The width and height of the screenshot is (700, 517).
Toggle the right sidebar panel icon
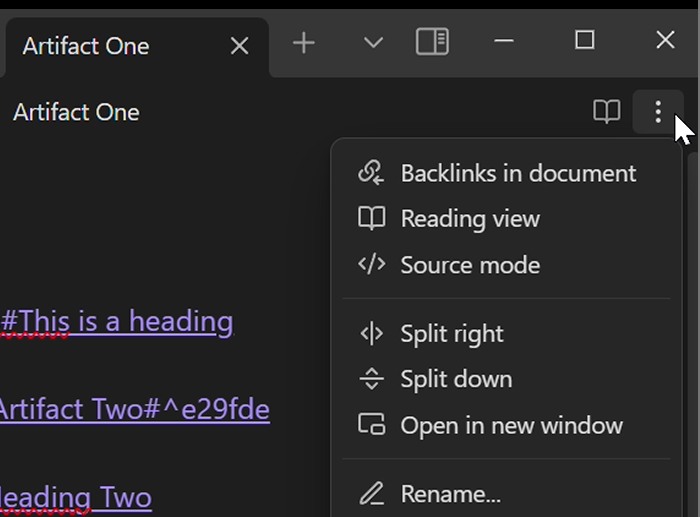tap(432, 42)
